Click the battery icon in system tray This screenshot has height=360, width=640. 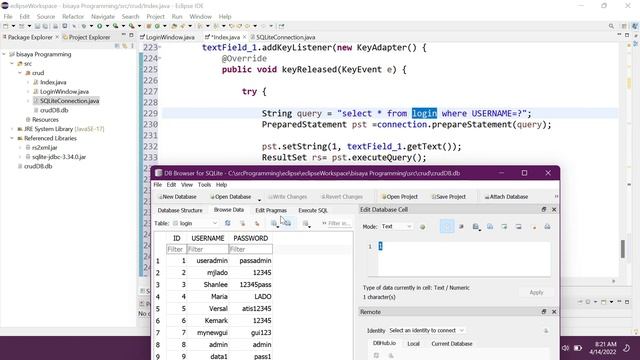tap(578, 348)
